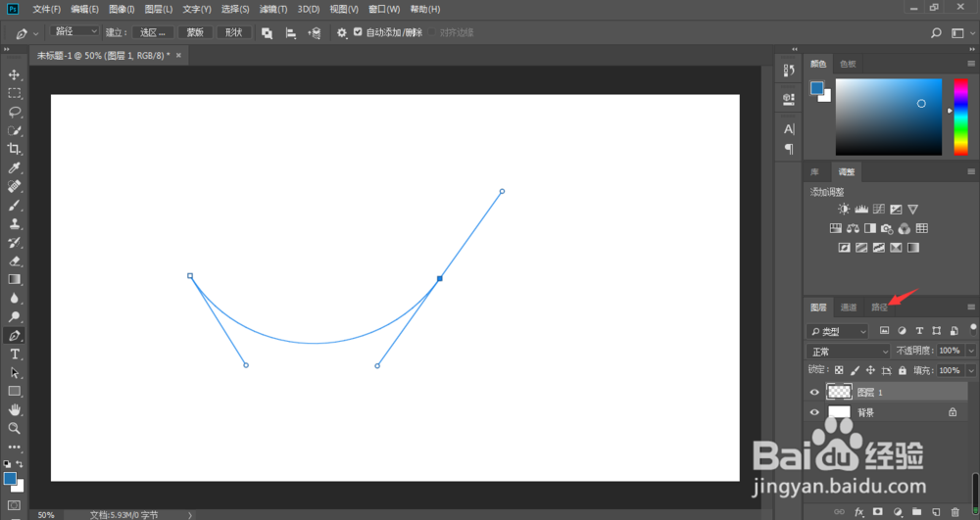Open the gear pen options dropdown

pyautogui.click(x=341, y=33)
